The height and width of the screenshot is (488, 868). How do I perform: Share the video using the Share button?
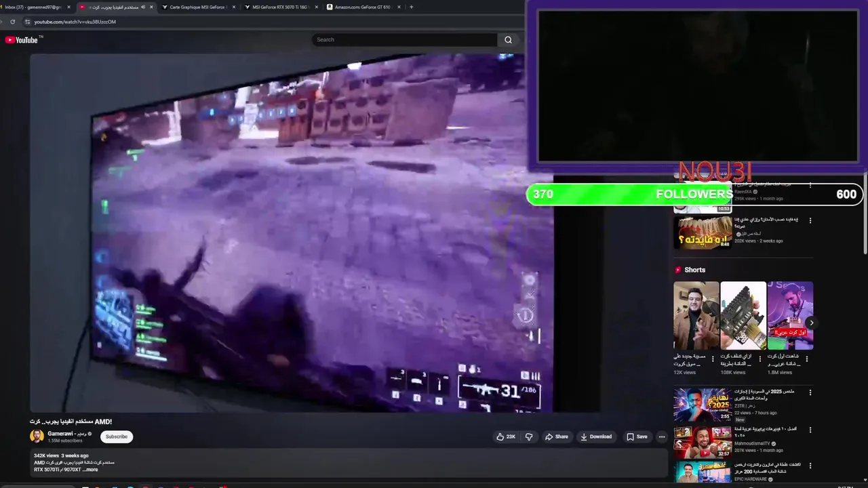tap(557, 436)
